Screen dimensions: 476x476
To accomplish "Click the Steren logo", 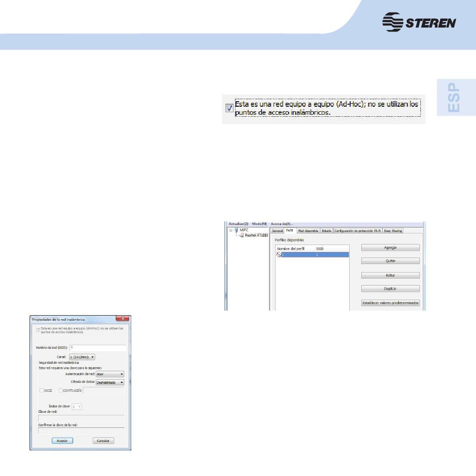I will (x=419, y=22).
